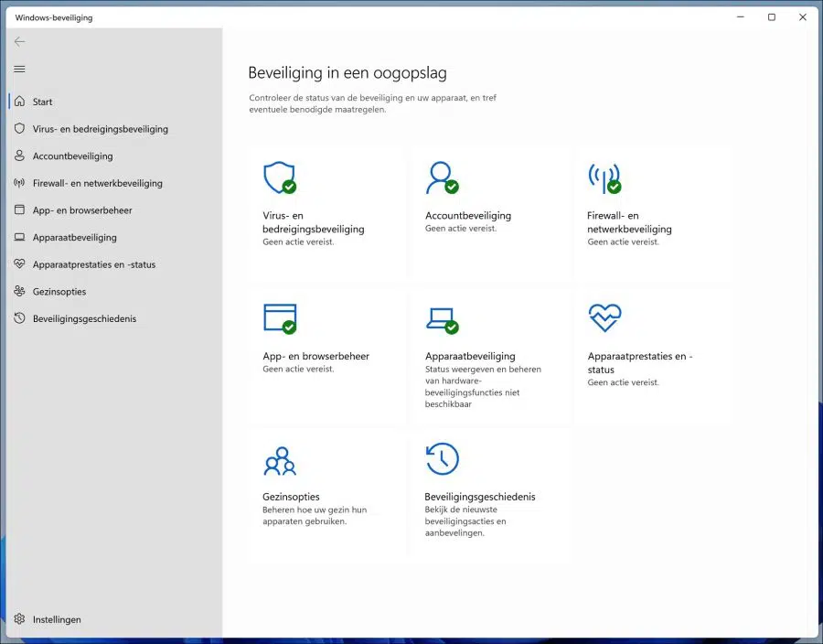This screenshot has height=644, width=823.
Task: Click the Gezinsopties tile title
Action: point(291,497)
